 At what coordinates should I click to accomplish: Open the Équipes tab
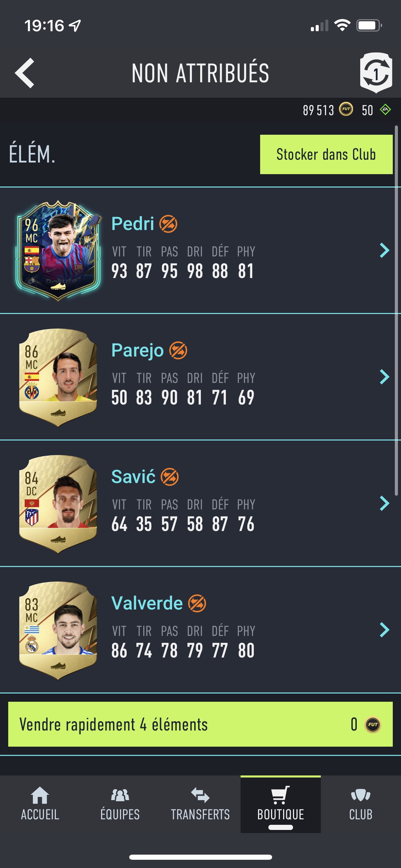[x=120, y=804]
